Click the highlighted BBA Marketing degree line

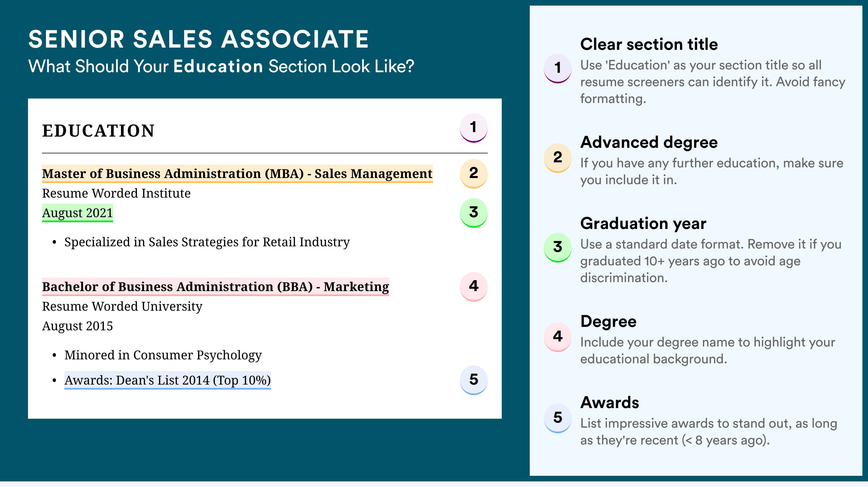pyautogui.click(x=215, y=287)
